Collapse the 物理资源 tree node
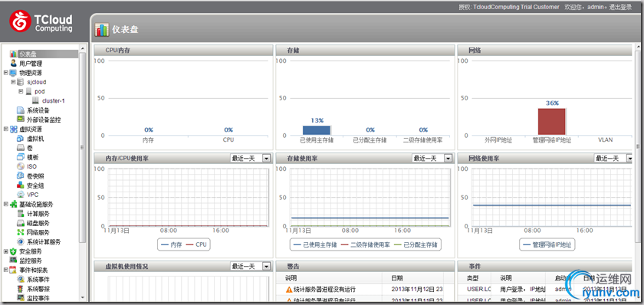644x305 pixels. coord(6,72)
